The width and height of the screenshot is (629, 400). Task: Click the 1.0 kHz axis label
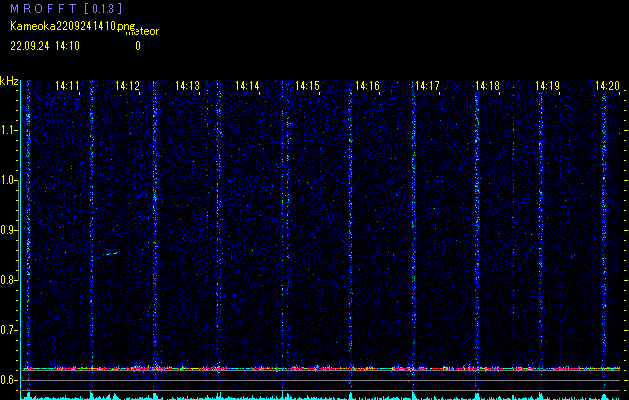point(8,180)
